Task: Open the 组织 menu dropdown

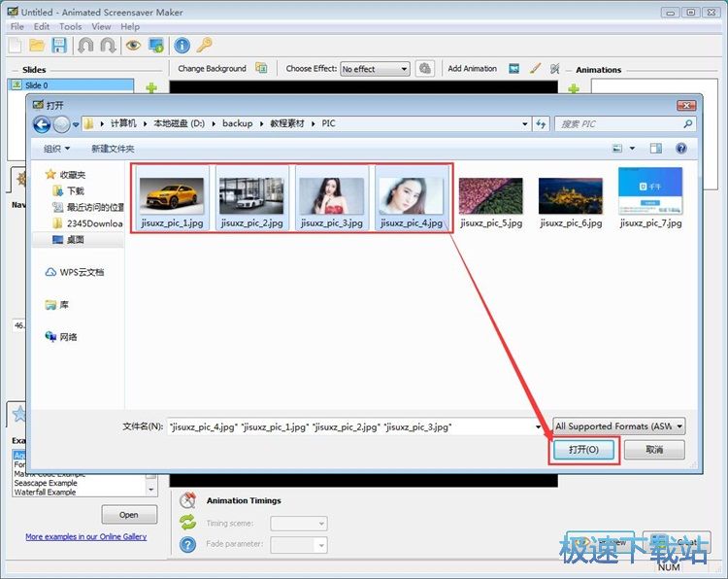Action: [56, 149]
